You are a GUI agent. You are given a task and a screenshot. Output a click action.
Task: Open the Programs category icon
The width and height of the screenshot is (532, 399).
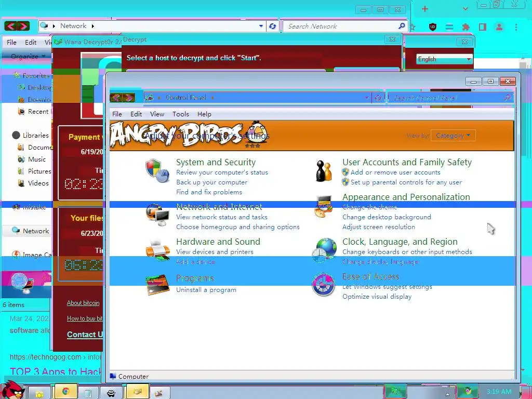click(x=157, y=285)
